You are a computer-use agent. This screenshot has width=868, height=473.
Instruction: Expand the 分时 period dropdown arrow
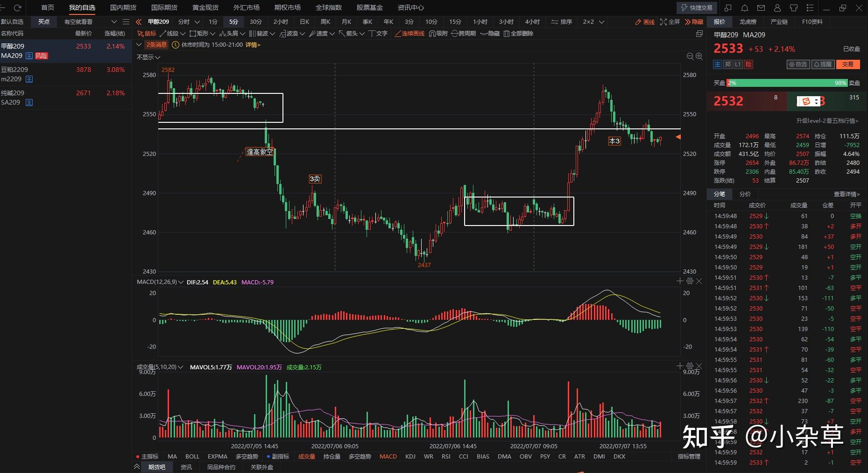pos(197,22)
